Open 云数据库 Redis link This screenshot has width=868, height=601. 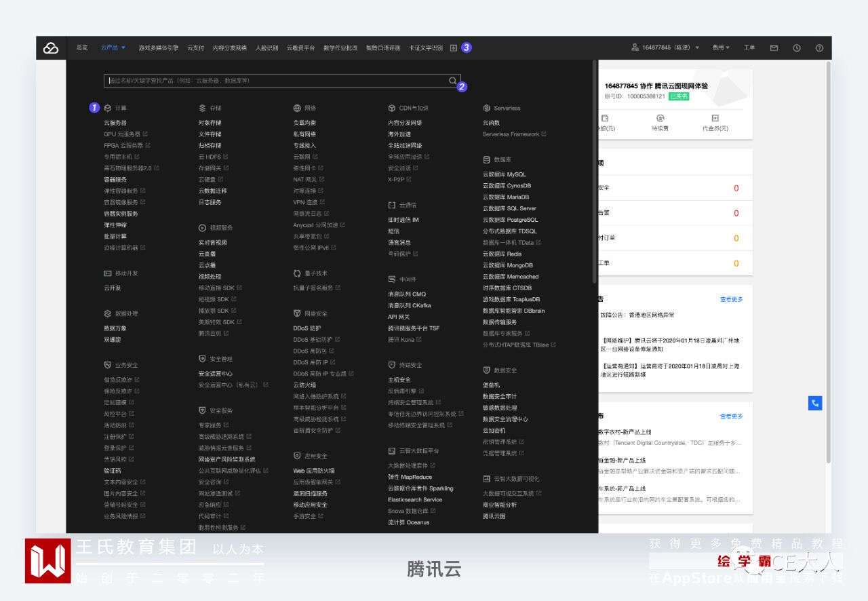[x=502, y=254]
